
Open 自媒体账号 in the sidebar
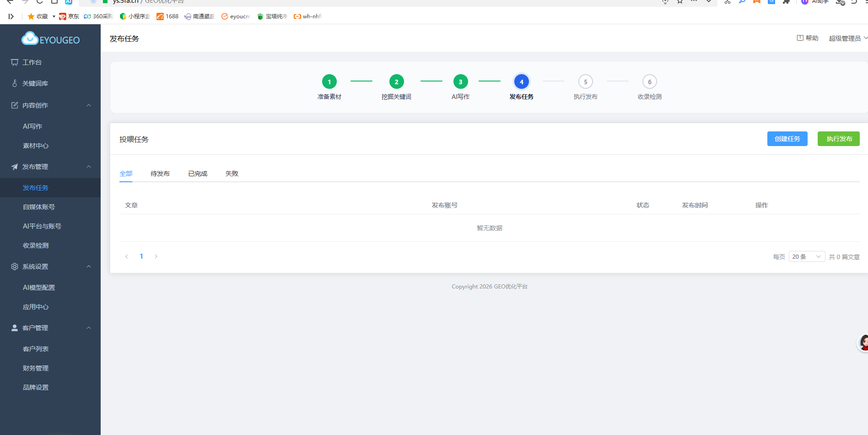point(39,207)
